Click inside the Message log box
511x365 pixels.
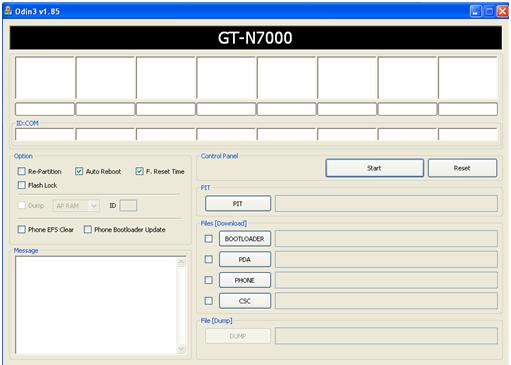coord(96,305)
